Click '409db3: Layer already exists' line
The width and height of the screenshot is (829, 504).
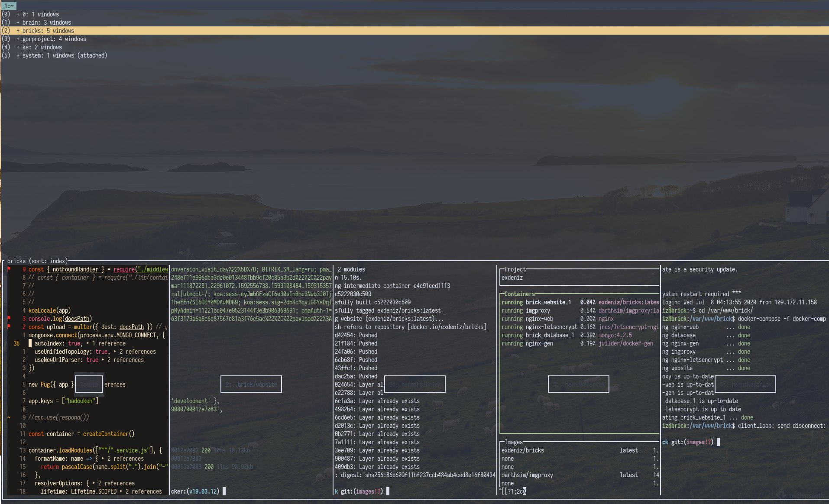coord(377,467)
